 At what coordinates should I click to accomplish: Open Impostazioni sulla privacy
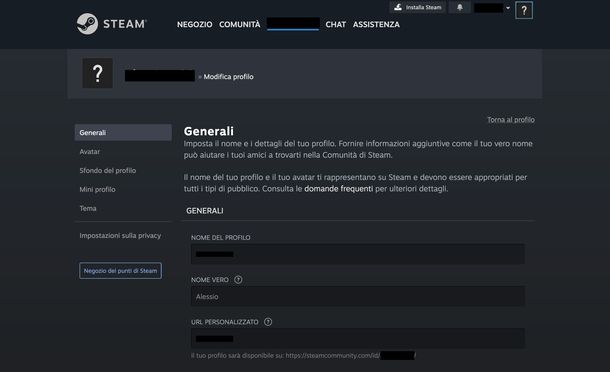[120, 235]
